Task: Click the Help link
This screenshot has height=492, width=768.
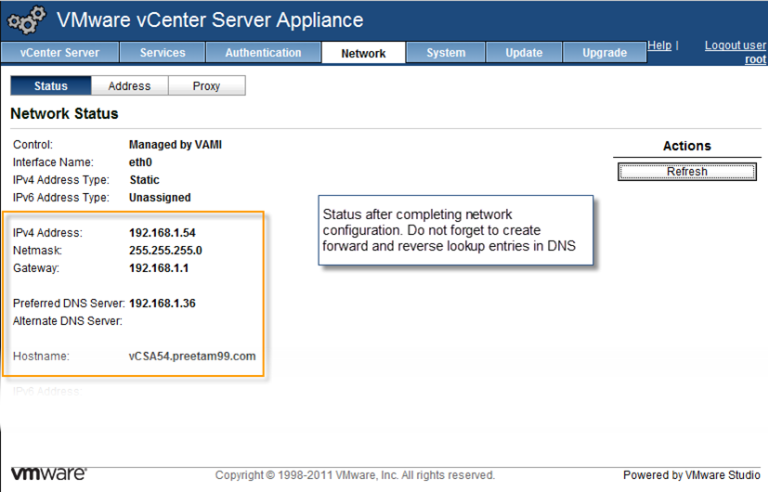Action: [x=659, y=46]
